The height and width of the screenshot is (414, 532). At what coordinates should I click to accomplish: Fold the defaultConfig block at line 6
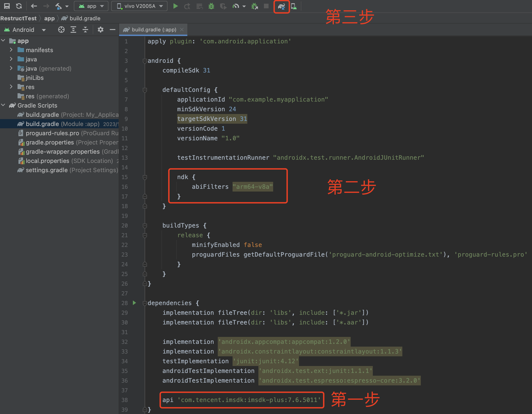click(x=145, y=90)
